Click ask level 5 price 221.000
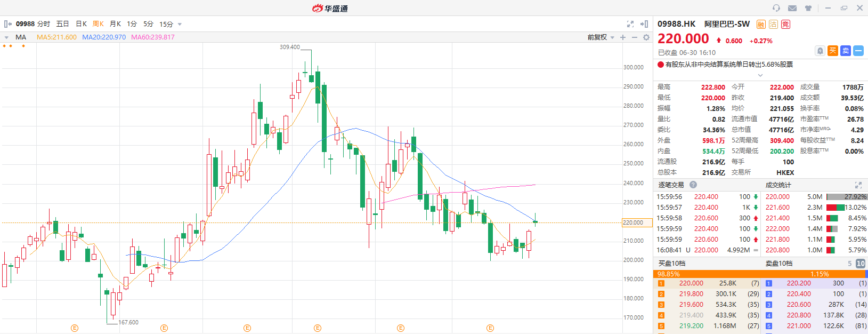 coord(799,326)
